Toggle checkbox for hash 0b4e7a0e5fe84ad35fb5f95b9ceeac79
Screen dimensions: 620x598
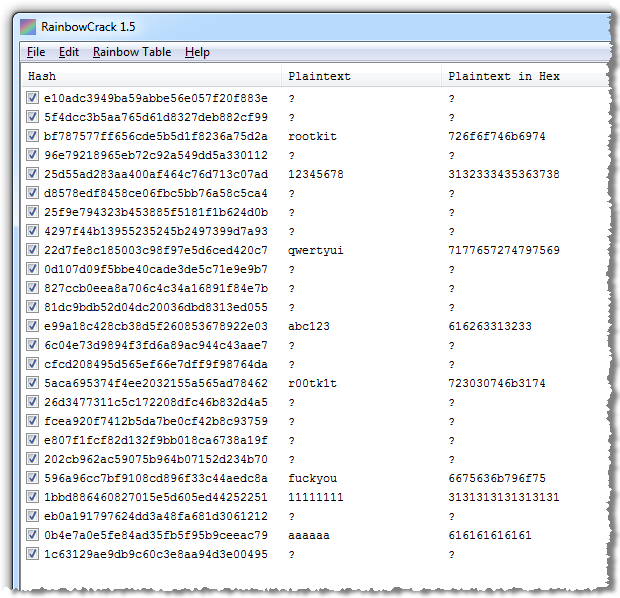pyautogui.click(x=32, y=534)
